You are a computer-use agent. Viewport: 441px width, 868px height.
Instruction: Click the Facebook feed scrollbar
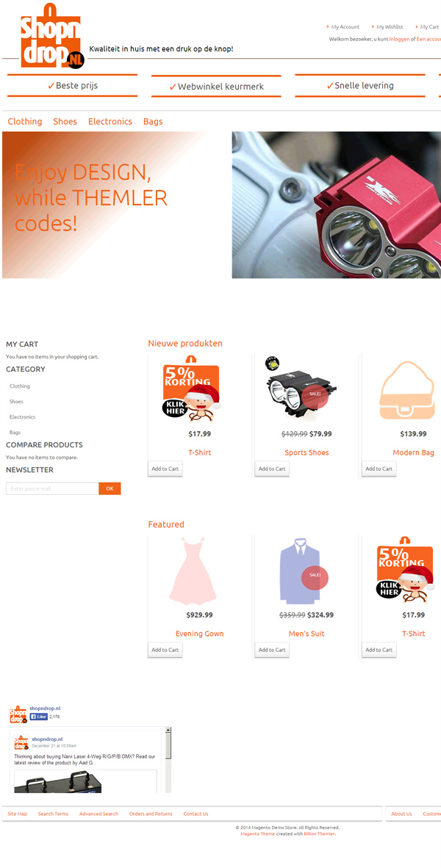coord(168,759)
